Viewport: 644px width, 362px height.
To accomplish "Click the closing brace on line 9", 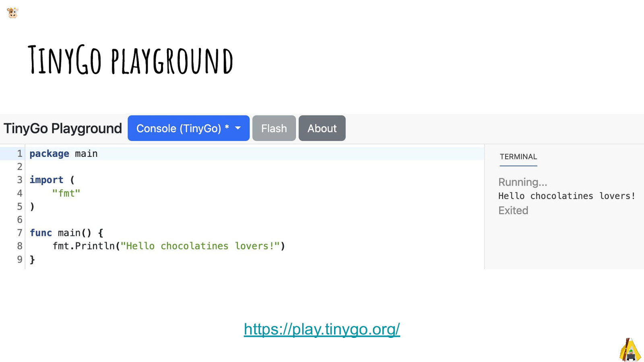I will point(32,259).
